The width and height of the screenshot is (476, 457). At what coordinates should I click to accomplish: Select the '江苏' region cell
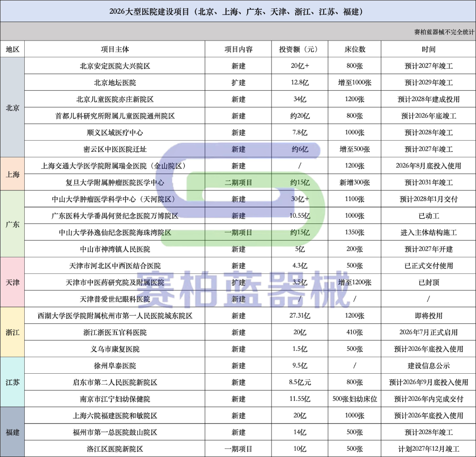tap(12, 383)
